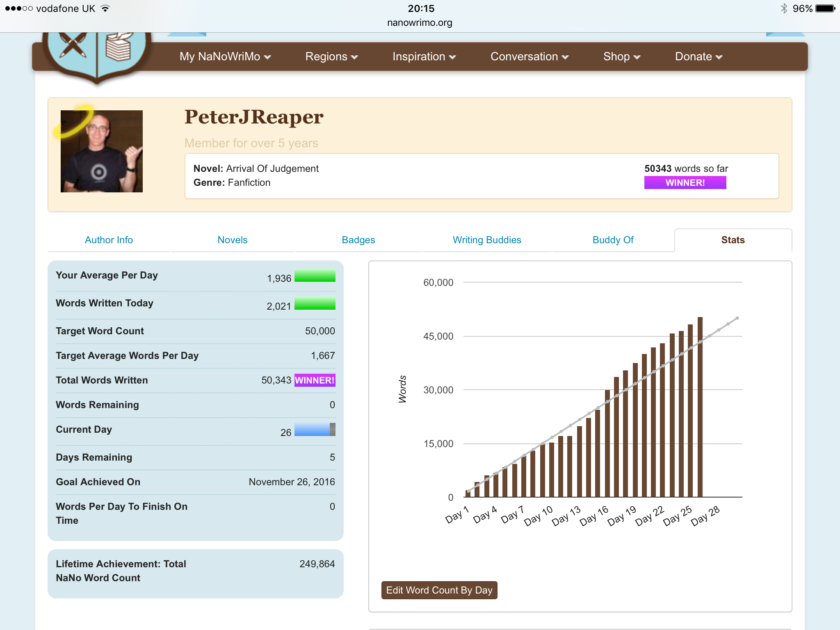Tap the nanowrimo.org address bar

(420, 23)
